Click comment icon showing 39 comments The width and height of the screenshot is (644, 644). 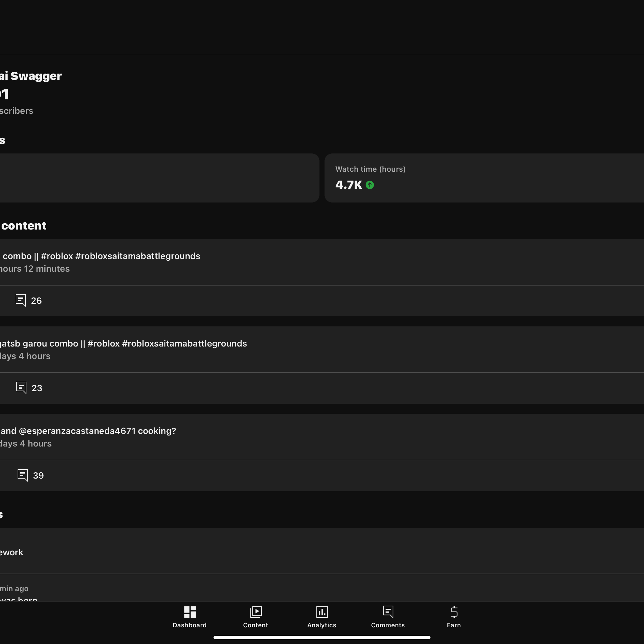(x=23, y=475)
